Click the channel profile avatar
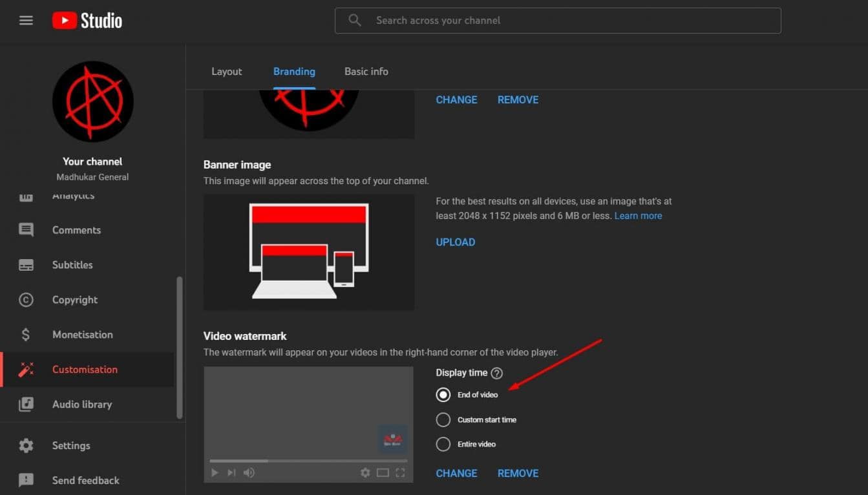Image resolution: width=868 pixels, height=495 pixels. pos(92,102)
